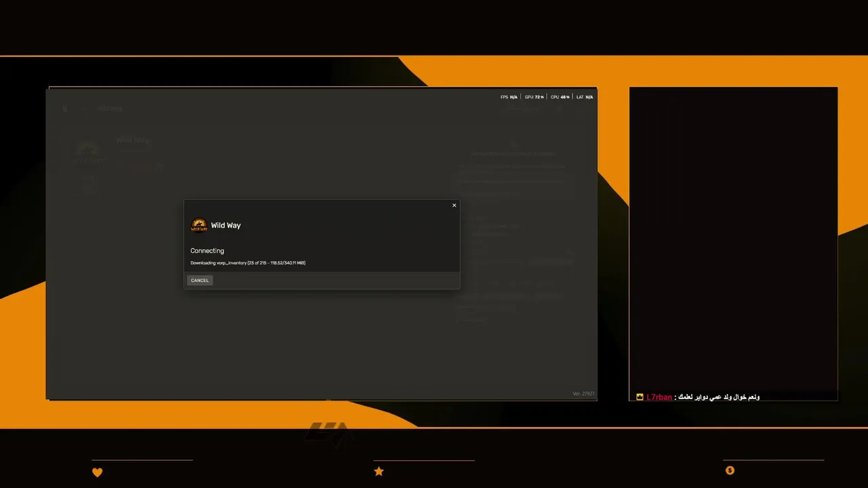The image size is (868, 488).
Task: Click the "Ver. 27927" version label
Action: tap(583, 394)
